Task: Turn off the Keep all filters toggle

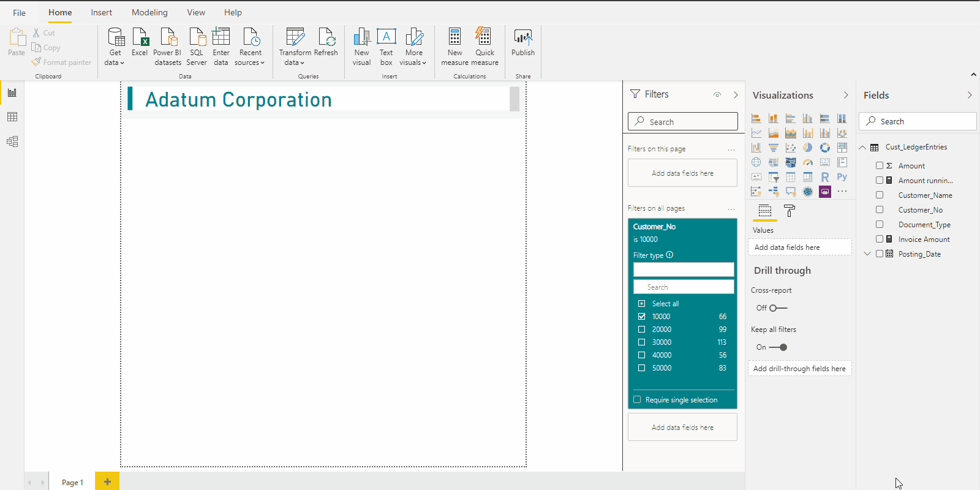Action: (x=778, y=347)
